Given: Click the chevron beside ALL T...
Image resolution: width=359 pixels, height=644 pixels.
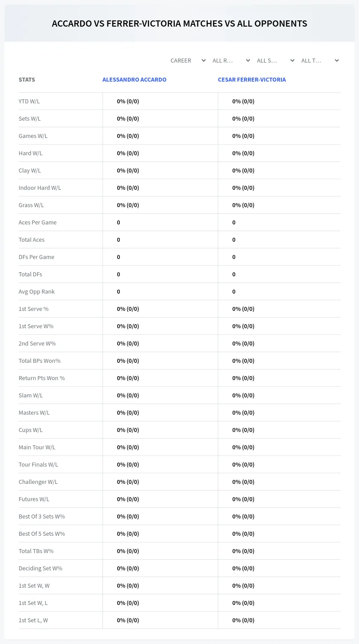Looking at the screenshot, I should point(337,60).
